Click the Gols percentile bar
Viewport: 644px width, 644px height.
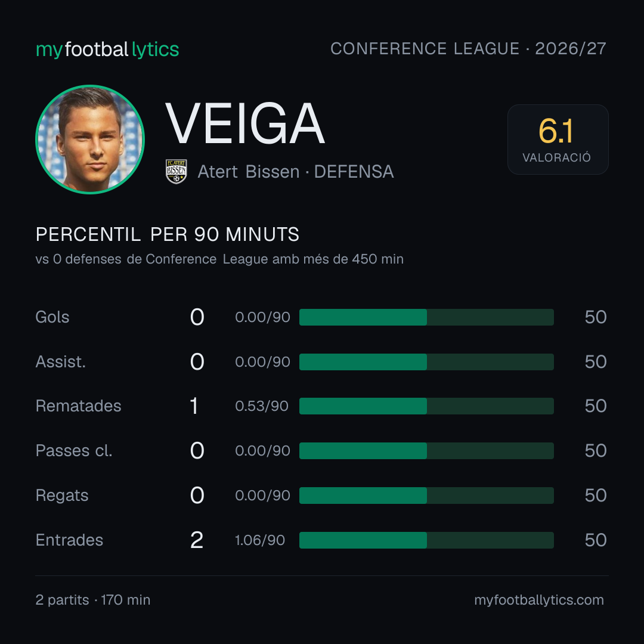coord(426,317)
